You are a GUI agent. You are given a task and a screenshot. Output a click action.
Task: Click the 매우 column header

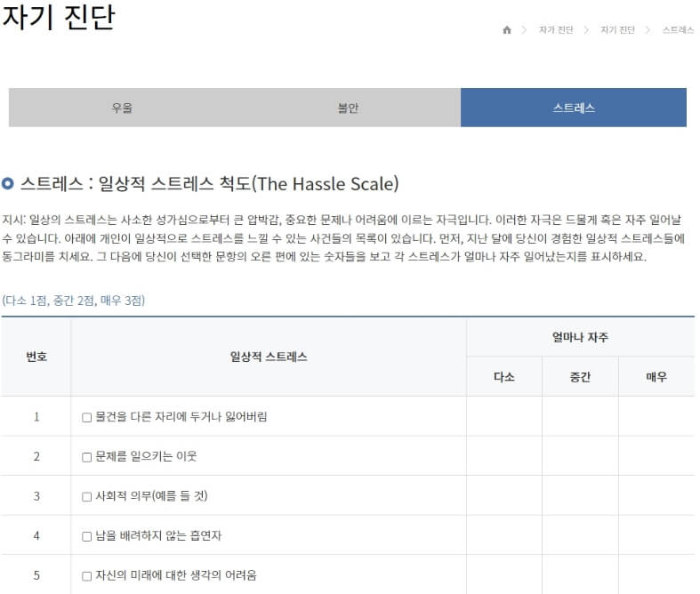pyautogui.click(x=656, y=377)
